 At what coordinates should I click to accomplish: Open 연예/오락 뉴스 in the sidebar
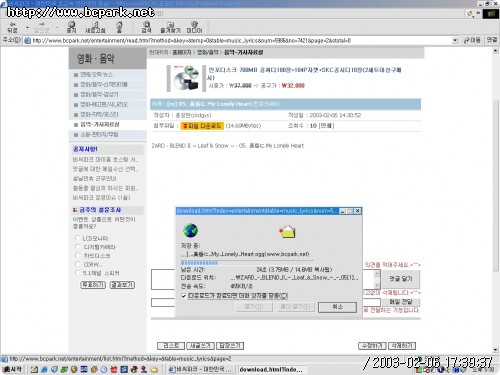[x=96, y=75]
